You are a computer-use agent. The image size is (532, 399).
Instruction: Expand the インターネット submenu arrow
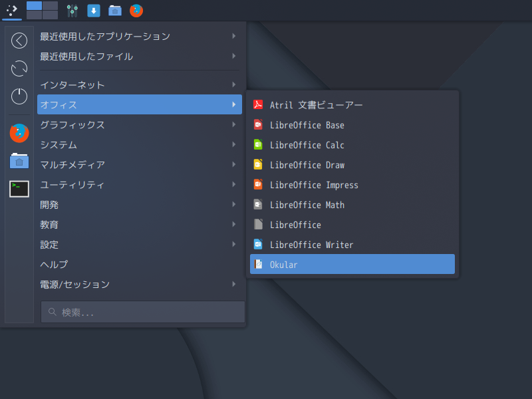pyautogui.click(x=234, y=84)
